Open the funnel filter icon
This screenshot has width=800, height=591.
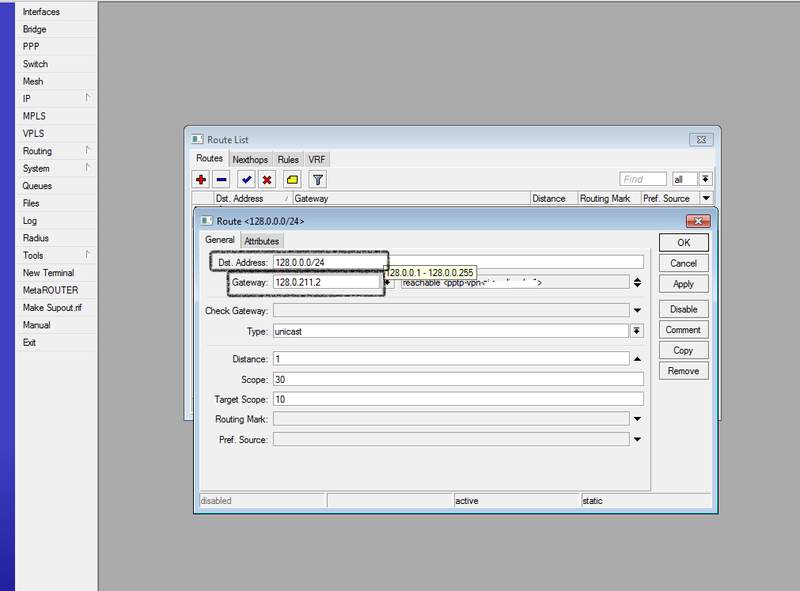click(x=317, y=180)
